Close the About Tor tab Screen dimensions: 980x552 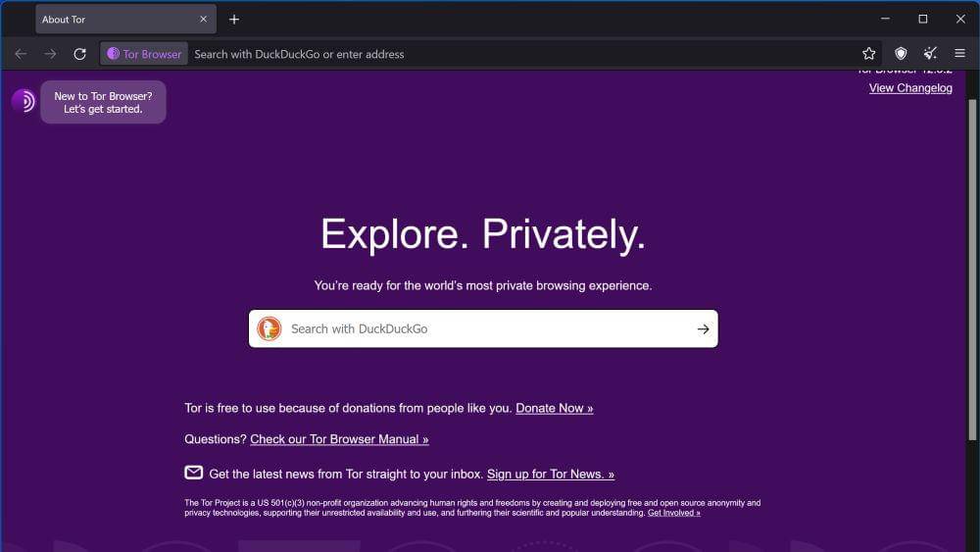pyautogui.click(x=203, y=20)
